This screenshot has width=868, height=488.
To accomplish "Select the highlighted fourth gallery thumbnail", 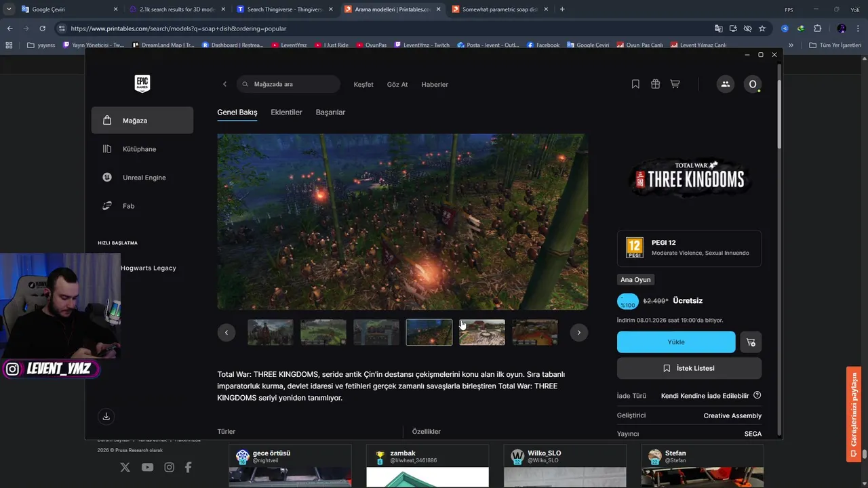I will [429, 332].
